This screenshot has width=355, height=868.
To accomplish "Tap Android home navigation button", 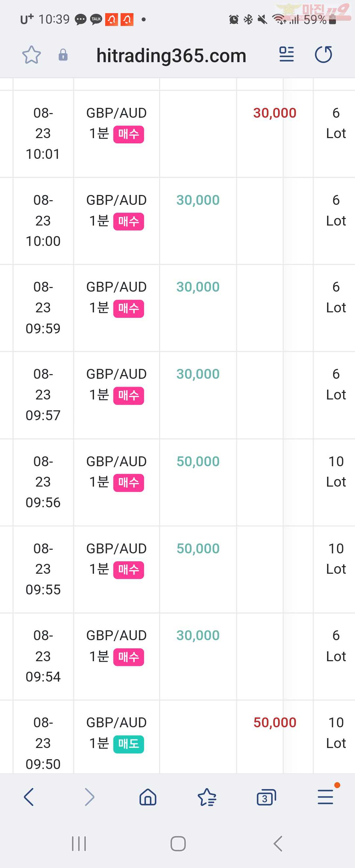I will click(178, 844).
